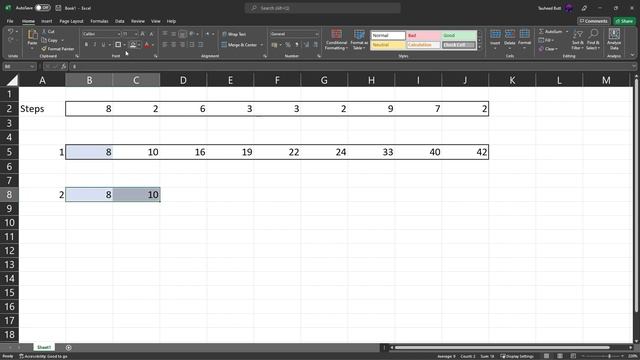This screenshot has width=640, height=360.
Task: Click the horizontal scrollbar
Action: 502,348
